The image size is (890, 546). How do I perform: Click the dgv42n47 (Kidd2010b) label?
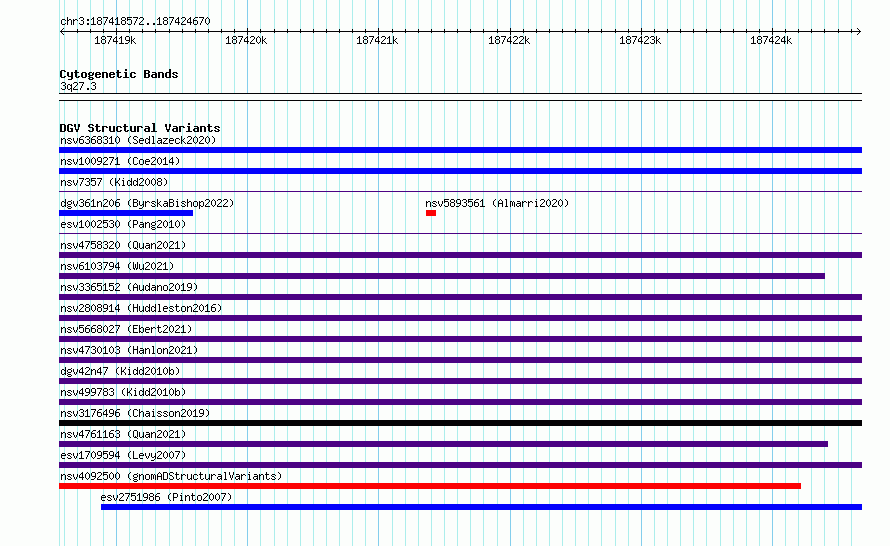point(120,371)
